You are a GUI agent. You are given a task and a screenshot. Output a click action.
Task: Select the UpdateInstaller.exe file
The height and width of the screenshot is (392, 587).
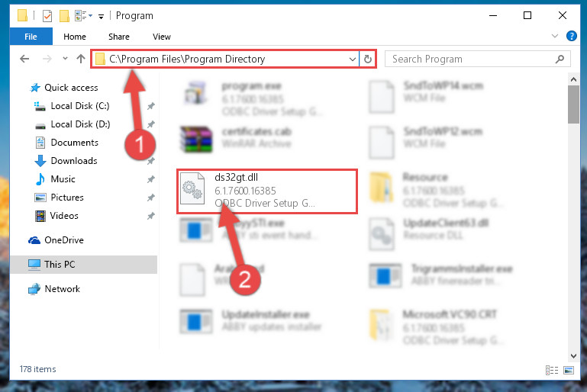[x=251, y=320]
